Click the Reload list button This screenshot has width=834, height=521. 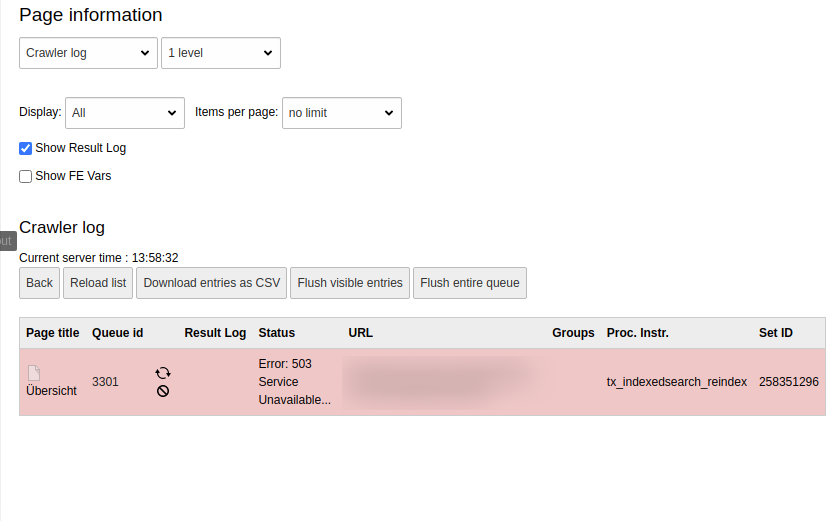[x=98, y=283]
